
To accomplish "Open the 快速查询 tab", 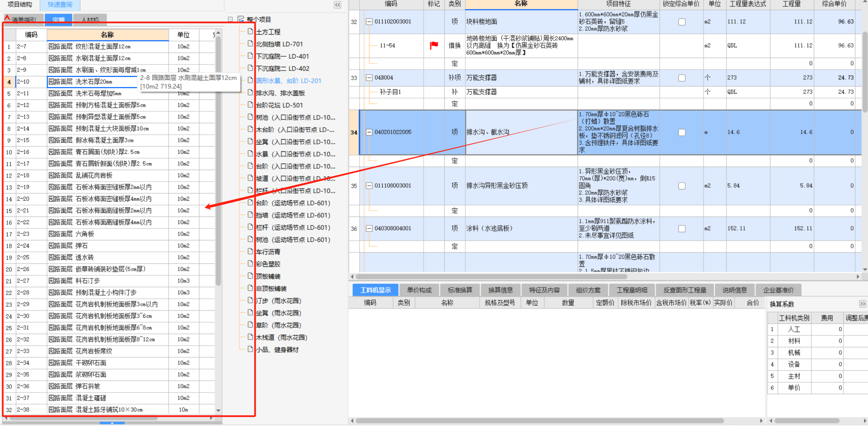I will point(60,4).
